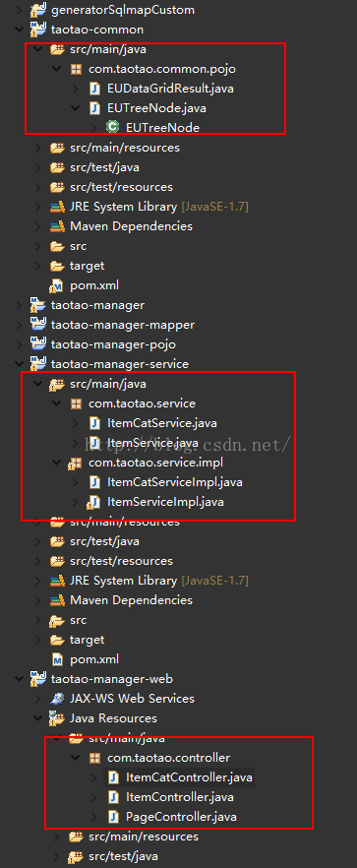The height and width of the screenshot is (868, 357).
Task: Select src/test/resources under taotao-manager-service
Action: point(121,561)
